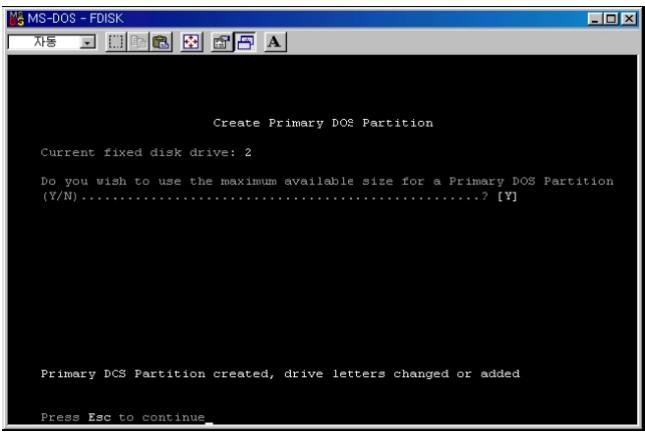This screenshot has width=645, height=434.
Task: Open Font settings with the A icon
Action: pyautogui.click(x=274, y=42)
